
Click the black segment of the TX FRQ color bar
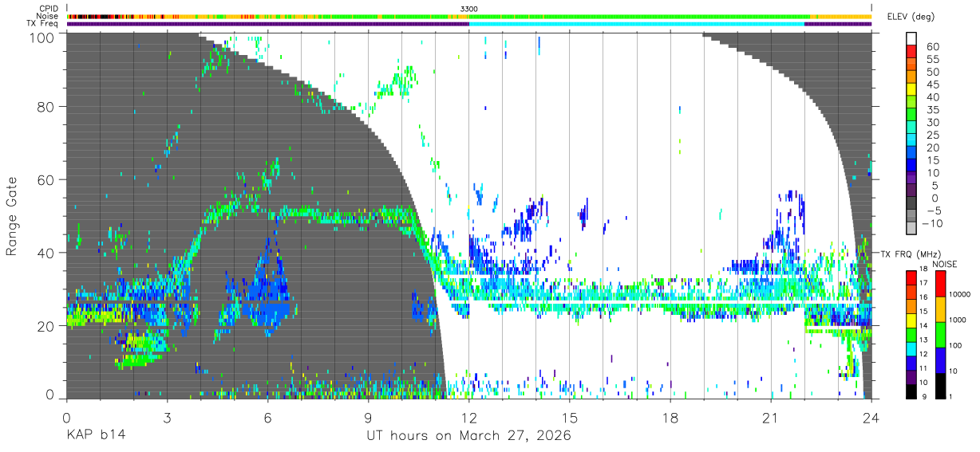coord(911,391)
